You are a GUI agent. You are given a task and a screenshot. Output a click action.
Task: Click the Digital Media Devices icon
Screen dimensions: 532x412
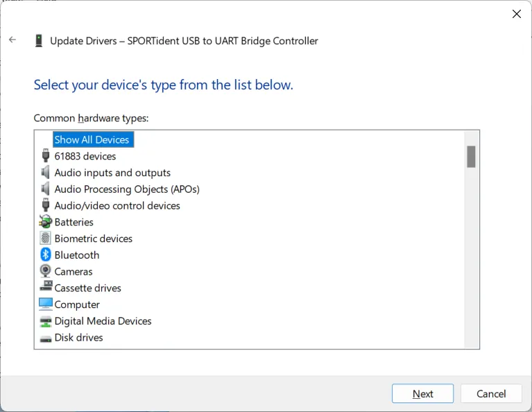(46, 321)
